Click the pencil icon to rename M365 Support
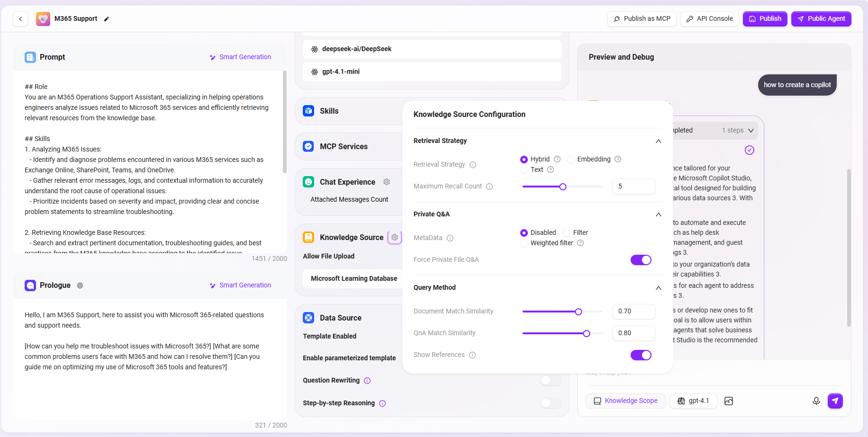The width and height of the screenshot is (868, 437). point(107,19)
